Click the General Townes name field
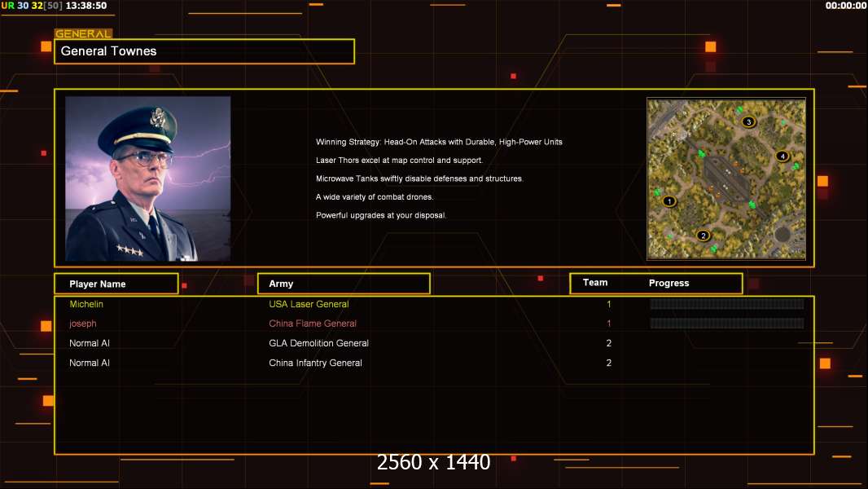This screenshot has height=489, width=868. (204, 51)
